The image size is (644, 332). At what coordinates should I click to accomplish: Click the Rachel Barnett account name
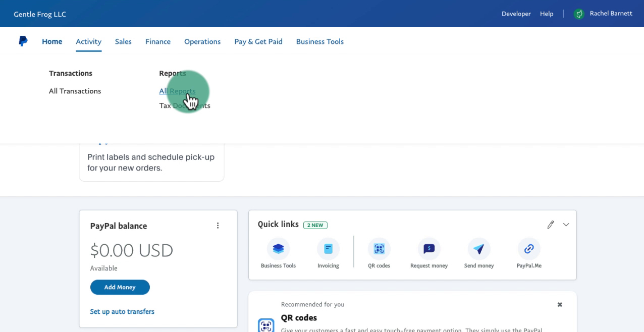tap(611, 14)
